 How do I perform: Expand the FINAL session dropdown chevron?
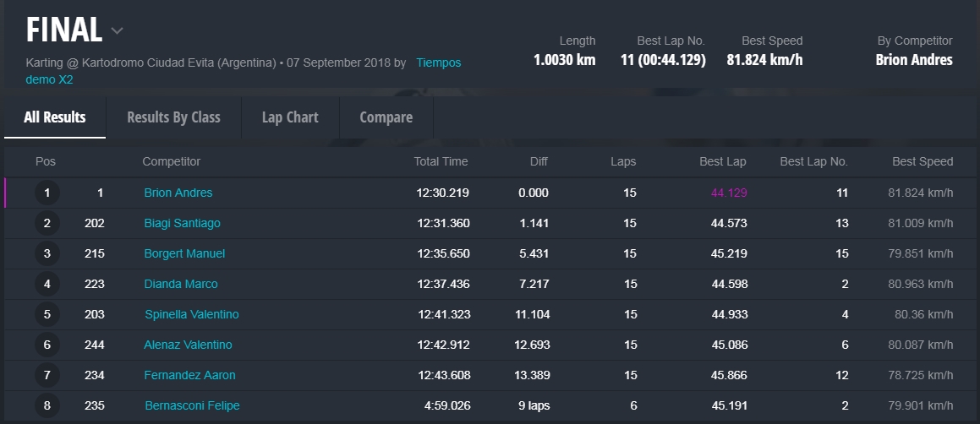click(x=118, y=31)
